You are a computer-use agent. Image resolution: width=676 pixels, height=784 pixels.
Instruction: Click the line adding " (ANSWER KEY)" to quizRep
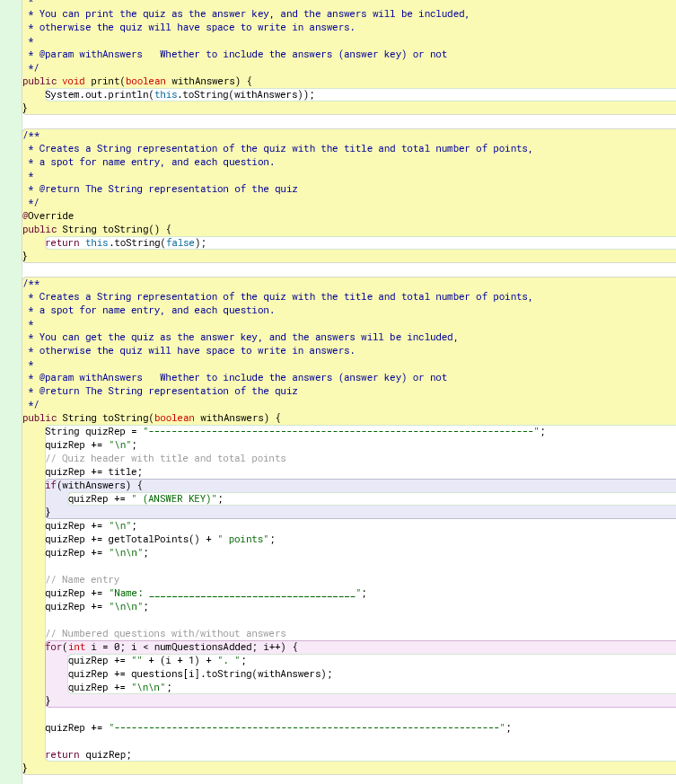pyautogui.click(x=145, y=499)
